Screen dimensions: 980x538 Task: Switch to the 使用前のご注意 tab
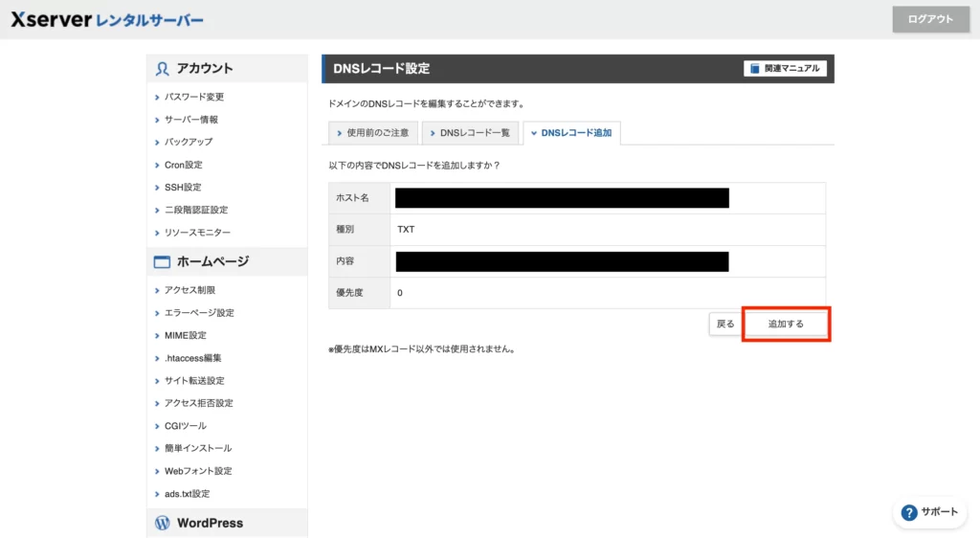coord(373,133)
